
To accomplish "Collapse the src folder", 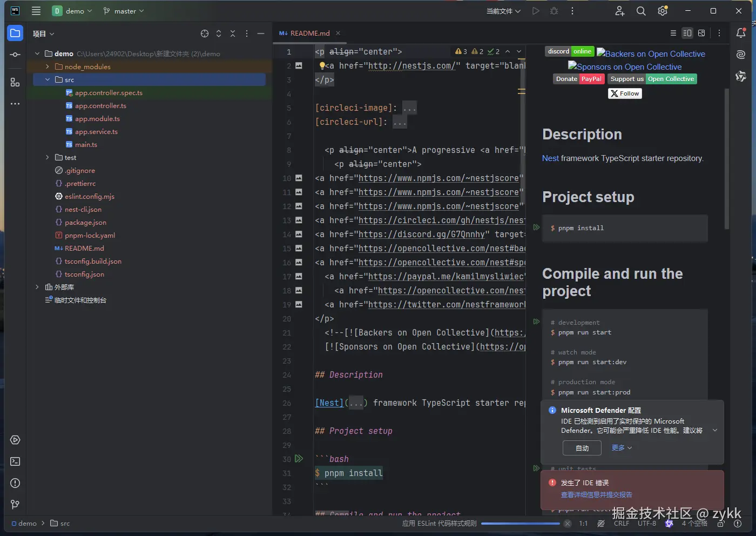I will (x=48, y=79).
